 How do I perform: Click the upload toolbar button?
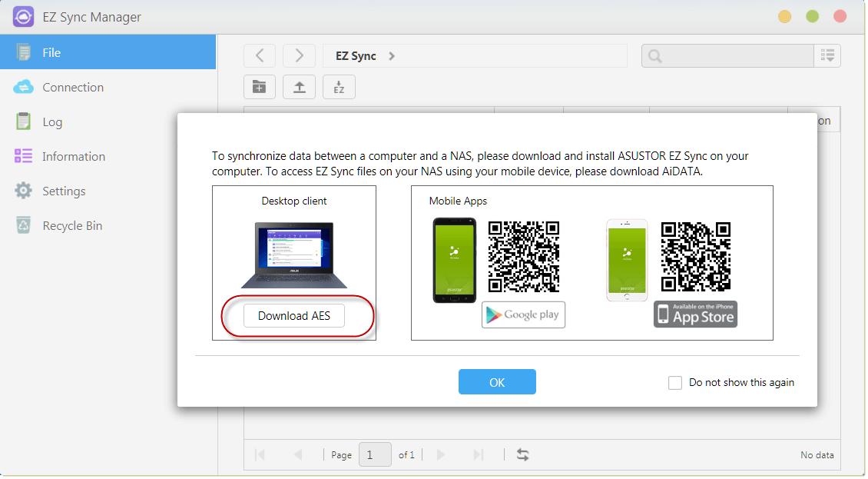coord(299,87)
